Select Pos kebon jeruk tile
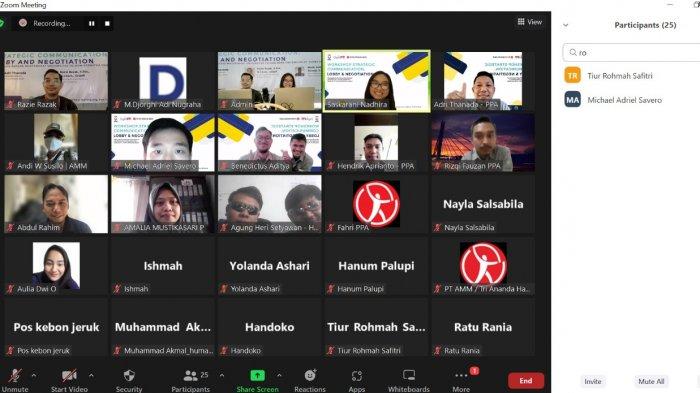700x393 pixels. (x=56, y=327)
